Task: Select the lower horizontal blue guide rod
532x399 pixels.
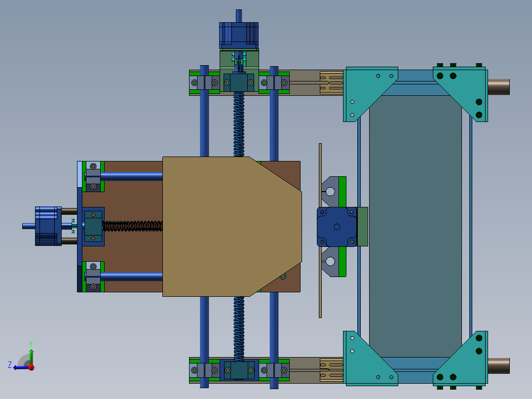Action: pos(131,277)
